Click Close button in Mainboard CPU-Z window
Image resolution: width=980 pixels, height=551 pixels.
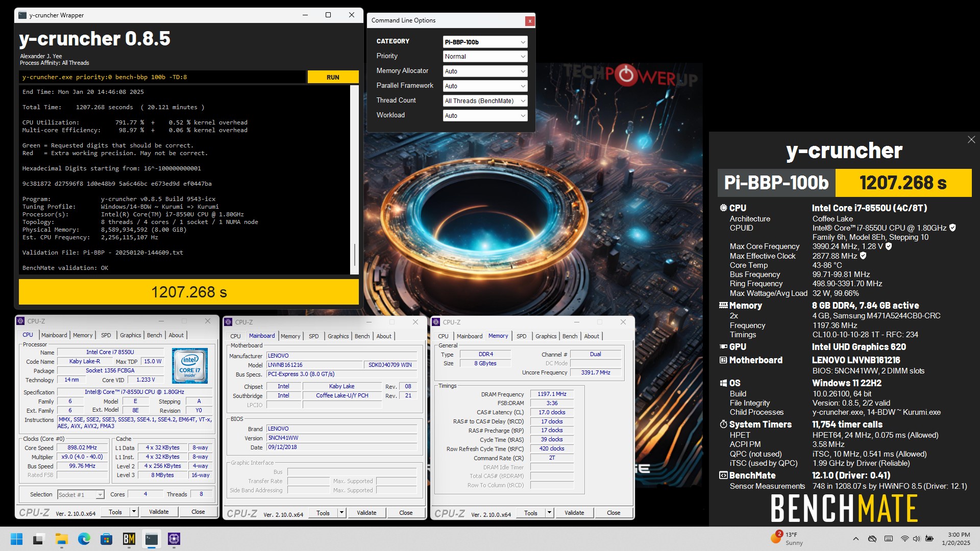(x=406, y=513)
